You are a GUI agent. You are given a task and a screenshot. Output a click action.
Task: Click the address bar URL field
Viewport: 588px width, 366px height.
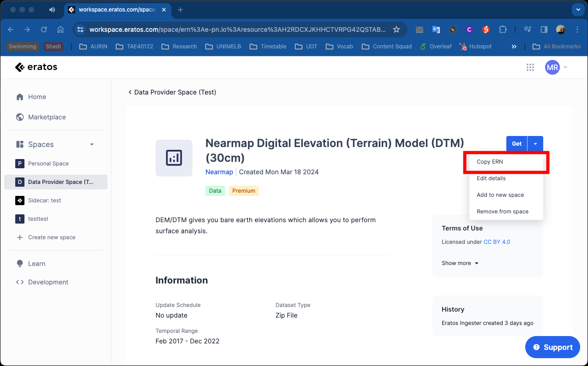(237, 30)
